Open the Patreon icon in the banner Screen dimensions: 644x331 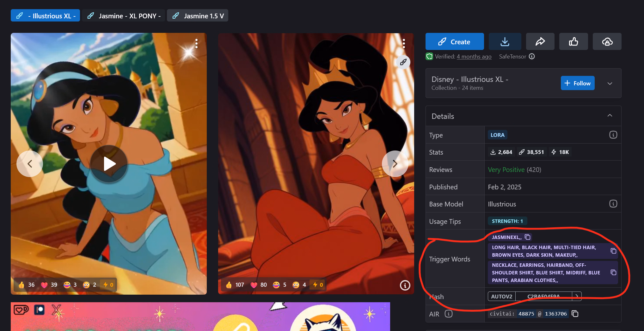[x=40, y=310]
